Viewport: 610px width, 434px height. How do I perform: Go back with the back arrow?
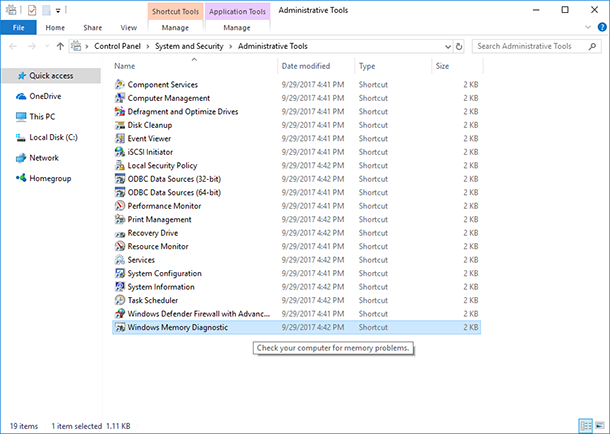(13, 46)
